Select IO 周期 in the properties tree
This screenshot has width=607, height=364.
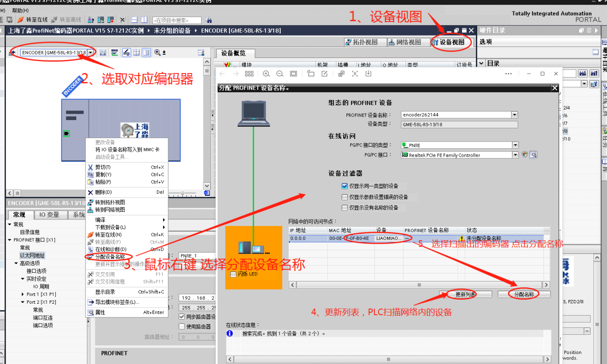coord(41,286)
